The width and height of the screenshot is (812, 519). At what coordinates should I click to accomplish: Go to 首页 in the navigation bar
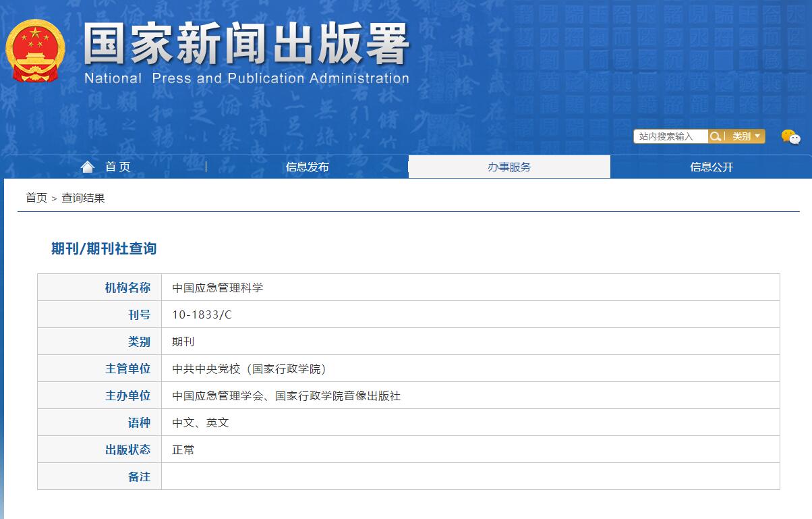point(119,166)
